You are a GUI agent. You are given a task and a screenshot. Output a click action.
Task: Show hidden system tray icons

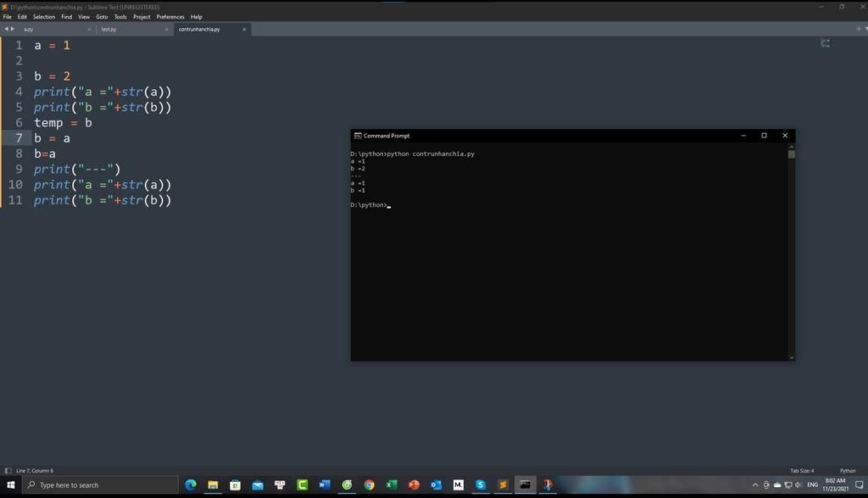pos(755,484)
